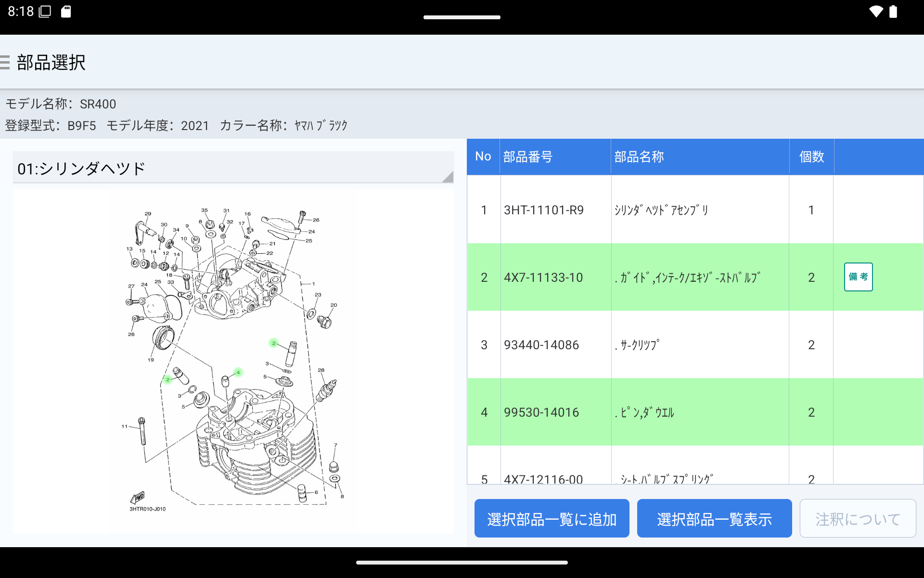
Task: Tap the SD card status bar icon
Action: click(66, 12)
